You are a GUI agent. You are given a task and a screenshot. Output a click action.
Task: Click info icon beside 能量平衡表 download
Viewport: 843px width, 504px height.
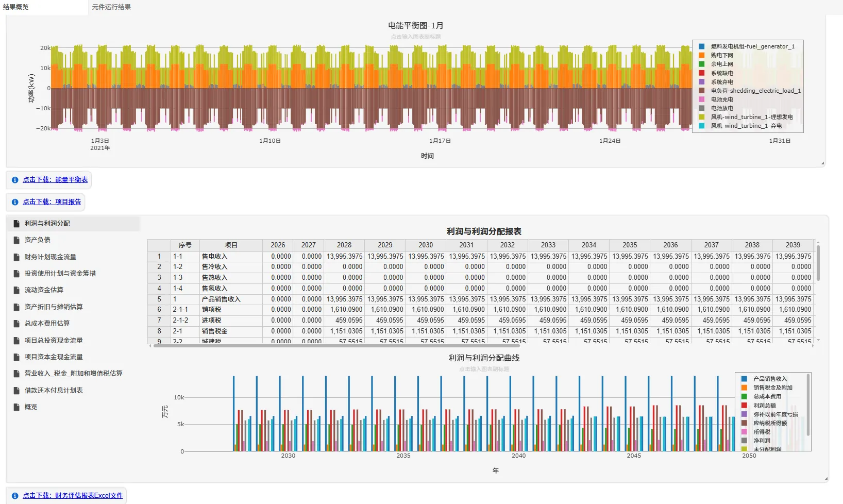pyautogui.click(x=15, y=180)
